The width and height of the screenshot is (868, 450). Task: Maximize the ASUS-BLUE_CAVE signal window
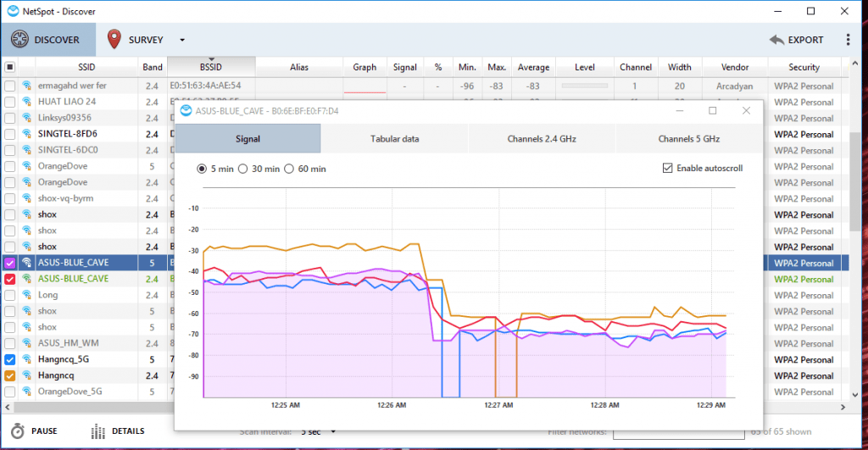(712, 111)
